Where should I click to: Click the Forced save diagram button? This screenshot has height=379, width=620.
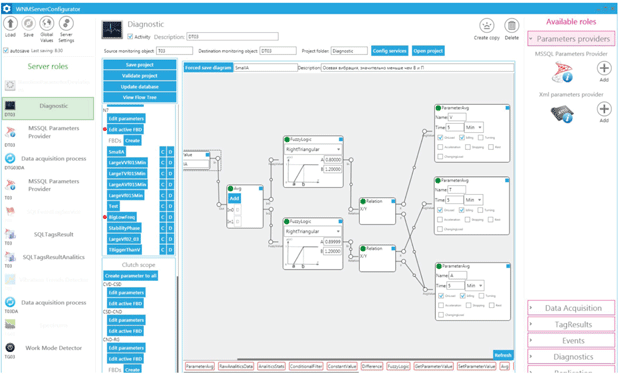point(208,68)
